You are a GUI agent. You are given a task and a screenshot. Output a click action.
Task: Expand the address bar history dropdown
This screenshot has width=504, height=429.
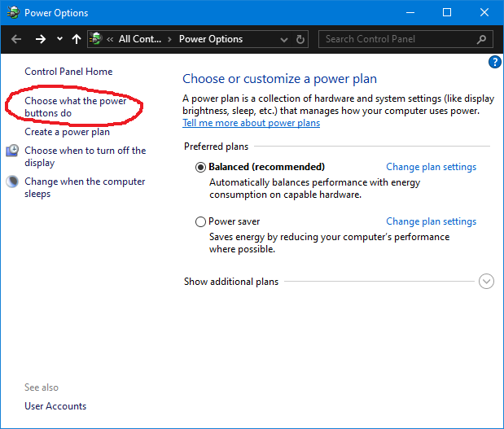(x=284, y=40)
